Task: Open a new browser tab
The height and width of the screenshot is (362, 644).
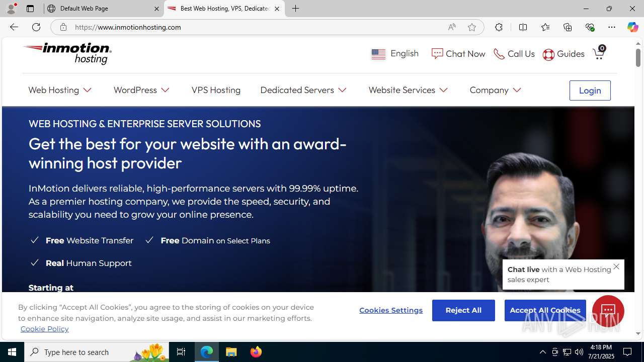Action: point(296,9)
